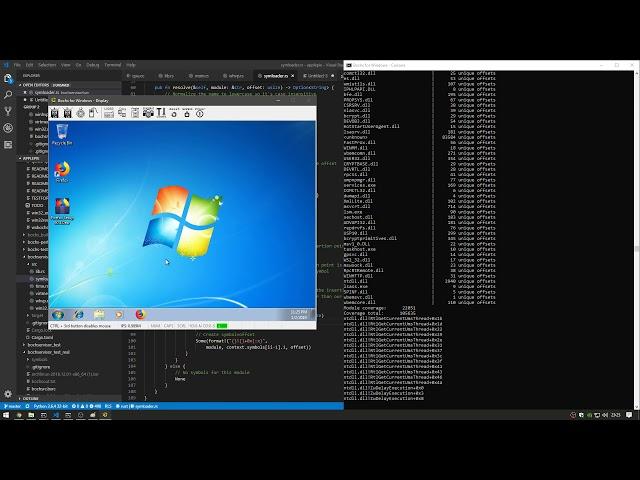The width and height of the screenshot is (640, 480).
Task: Click host volume icon in system tray
Action: [605, 415]
